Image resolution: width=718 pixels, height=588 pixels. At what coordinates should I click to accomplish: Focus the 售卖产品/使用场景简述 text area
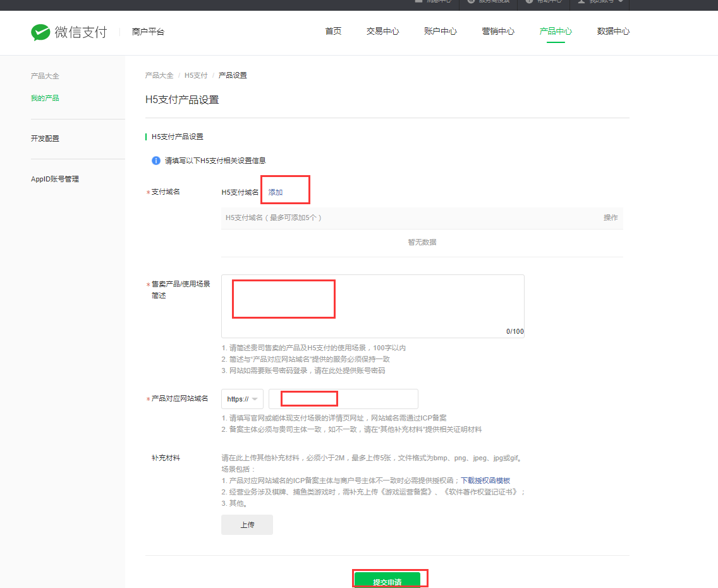372,306
